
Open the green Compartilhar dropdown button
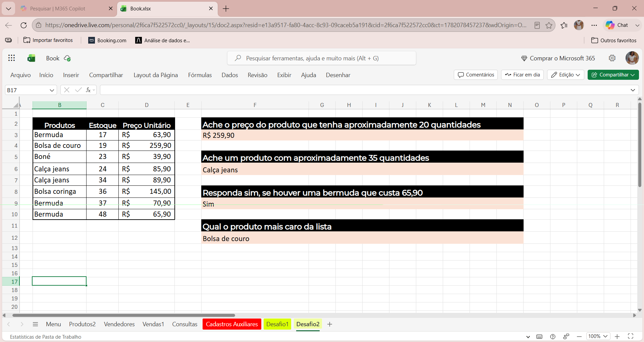[x=613, y=75]
